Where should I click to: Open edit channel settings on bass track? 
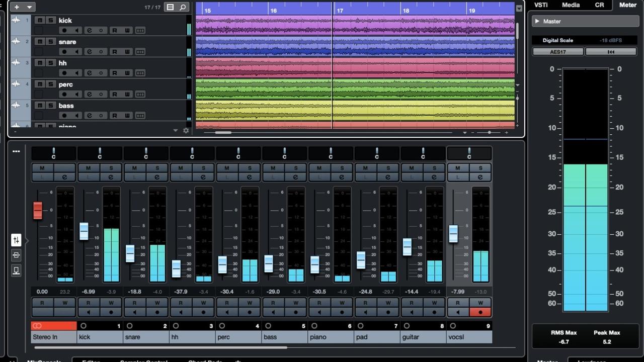[x=89, y=115]
